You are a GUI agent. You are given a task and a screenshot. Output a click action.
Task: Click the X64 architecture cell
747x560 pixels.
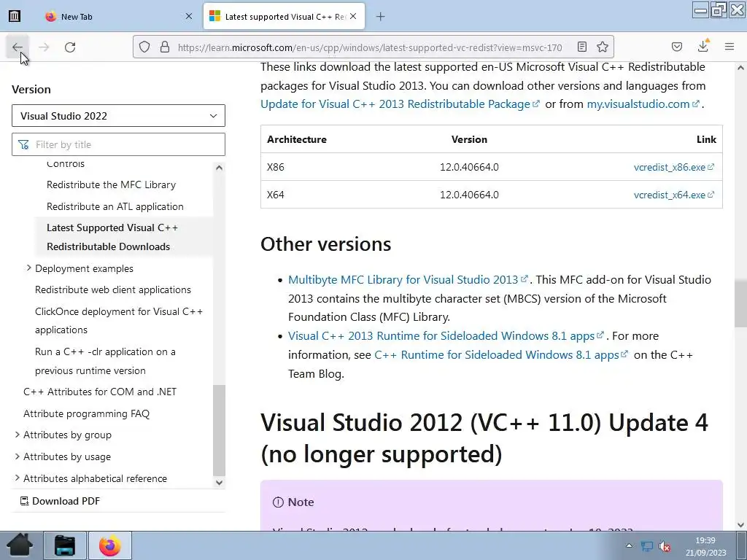(x=275, y=195)
